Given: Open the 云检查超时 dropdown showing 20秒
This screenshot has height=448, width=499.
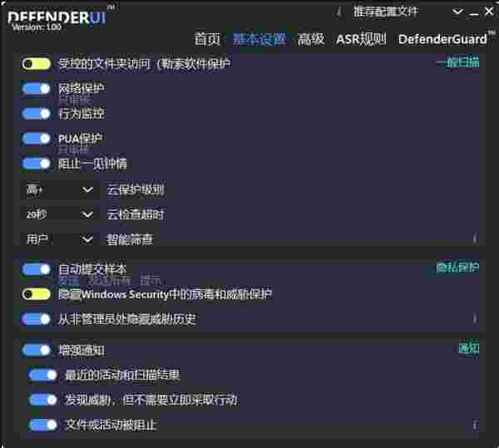Looking at the screenshot, I should pyautogui.click(x=60, y=214).
